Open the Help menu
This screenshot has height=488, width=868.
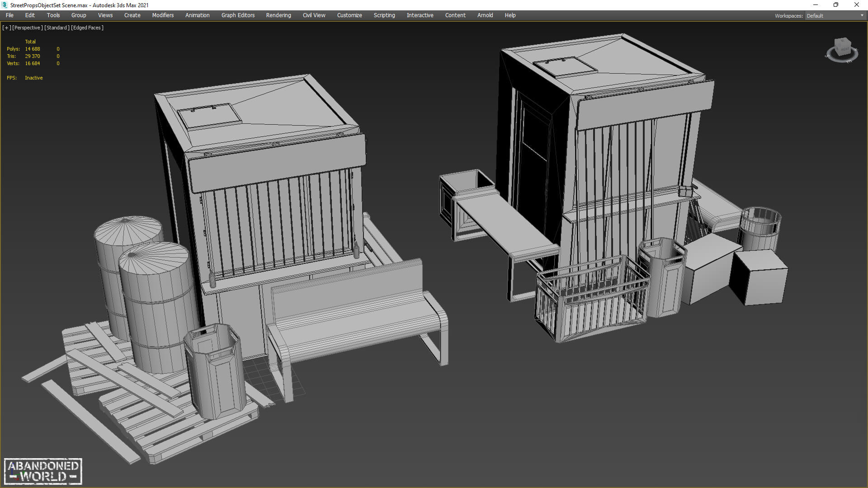pos(510,15)
